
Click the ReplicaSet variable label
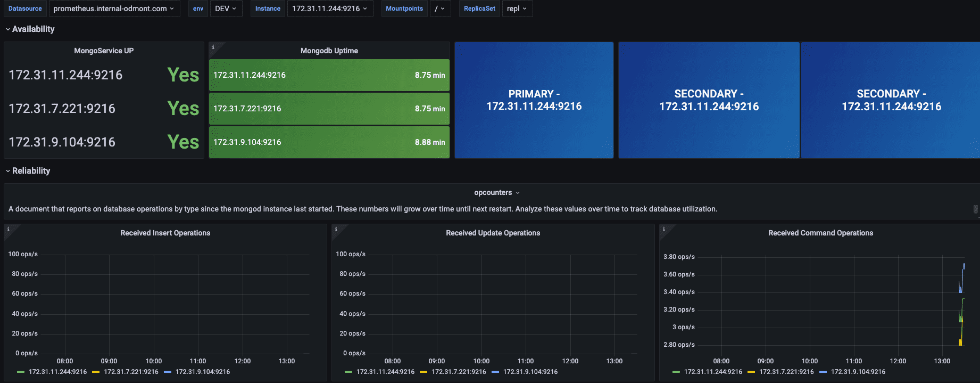click(479, 9)
